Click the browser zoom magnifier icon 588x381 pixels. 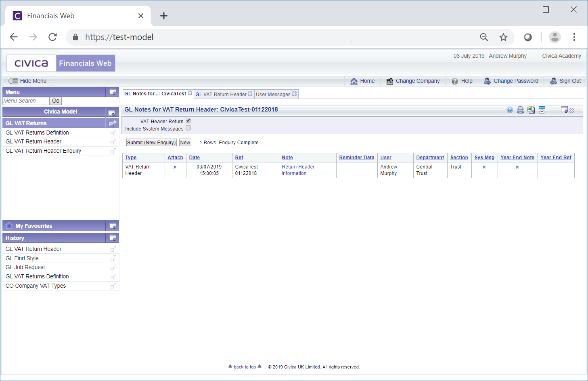484,37
